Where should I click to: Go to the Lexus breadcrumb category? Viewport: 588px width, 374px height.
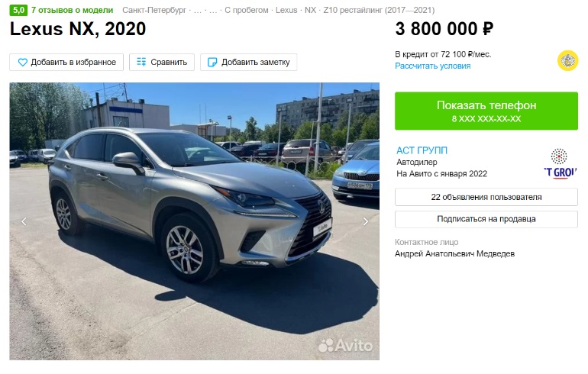tap(286, 10)
